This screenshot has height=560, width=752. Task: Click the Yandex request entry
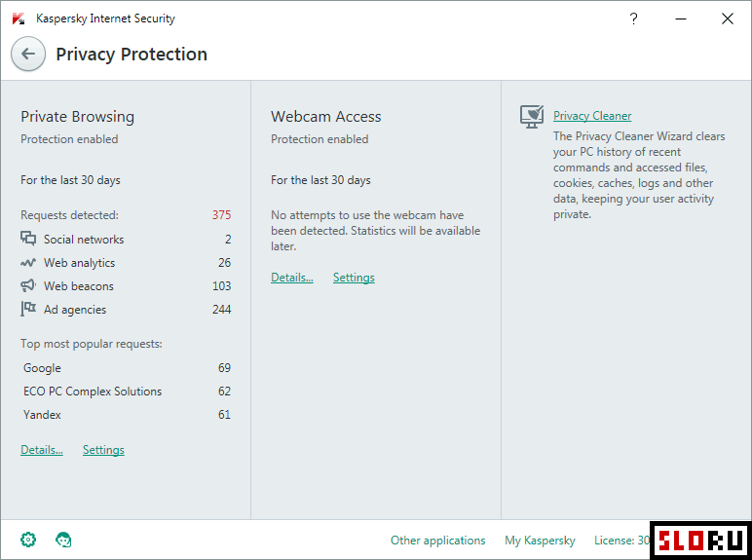tap(42, 415)
